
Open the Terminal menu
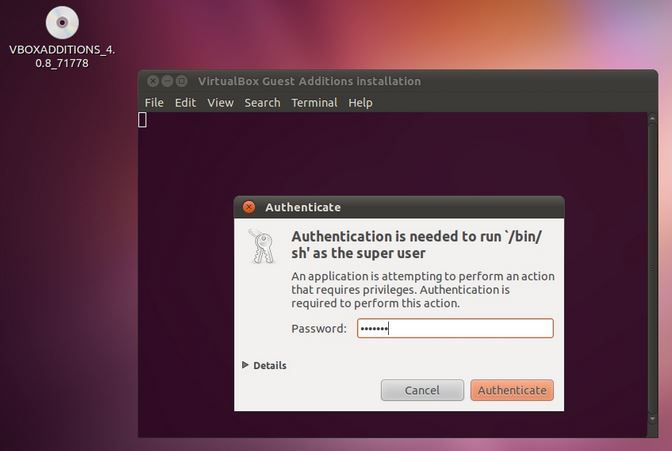point(314,103)
